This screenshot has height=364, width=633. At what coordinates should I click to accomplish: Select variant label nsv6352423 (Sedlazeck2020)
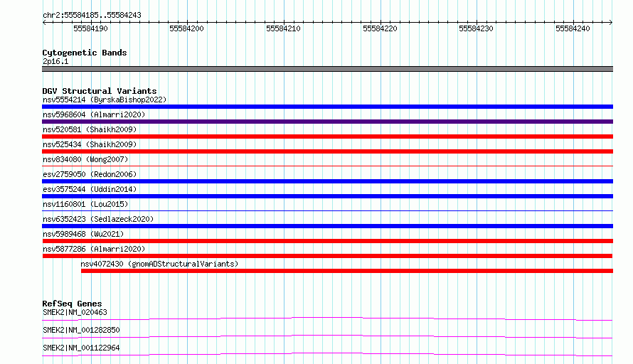(x=98, y=219)
